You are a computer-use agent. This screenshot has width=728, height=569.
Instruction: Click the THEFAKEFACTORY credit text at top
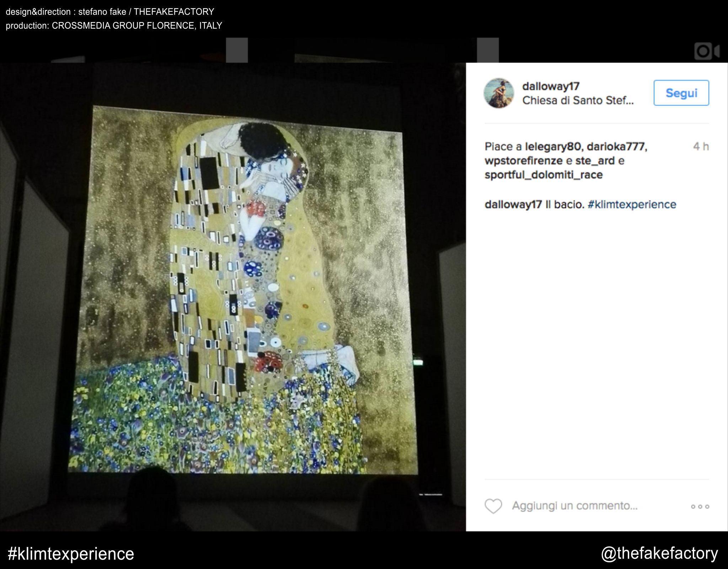pos(174,12)
